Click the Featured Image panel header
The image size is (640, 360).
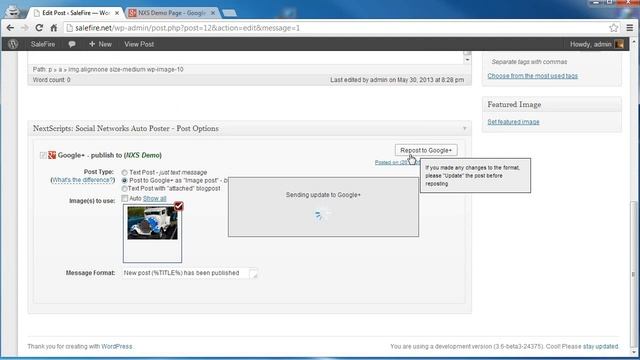tap(551, 104)
